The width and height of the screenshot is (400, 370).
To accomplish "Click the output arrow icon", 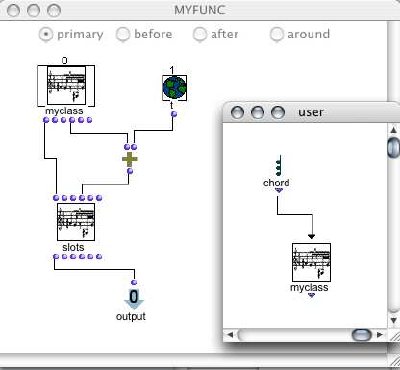I will 134,300.
